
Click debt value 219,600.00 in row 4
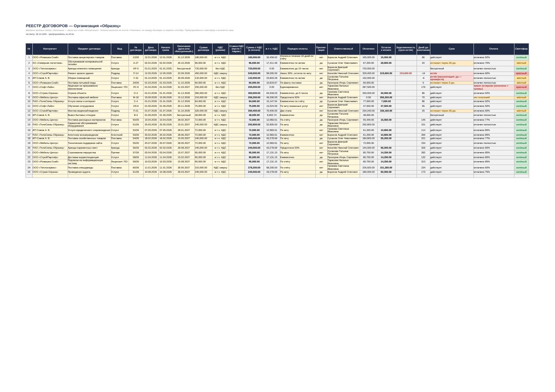pyautogui.click(x=406, y=73)
